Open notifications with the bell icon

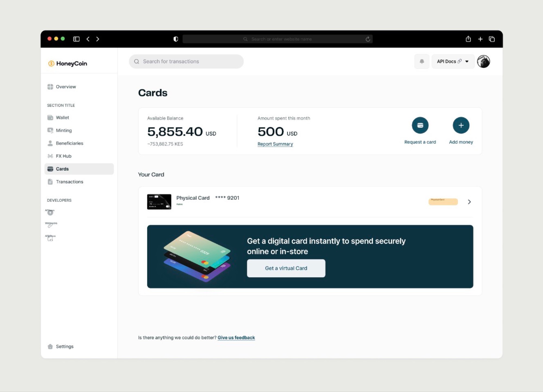pos(422,62)
